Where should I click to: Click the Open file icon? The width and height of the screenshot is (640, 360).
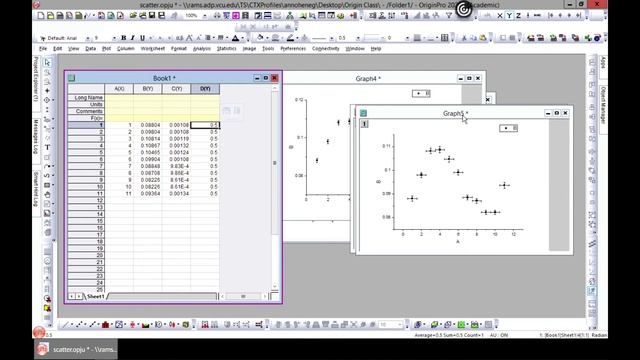point(133,16)
